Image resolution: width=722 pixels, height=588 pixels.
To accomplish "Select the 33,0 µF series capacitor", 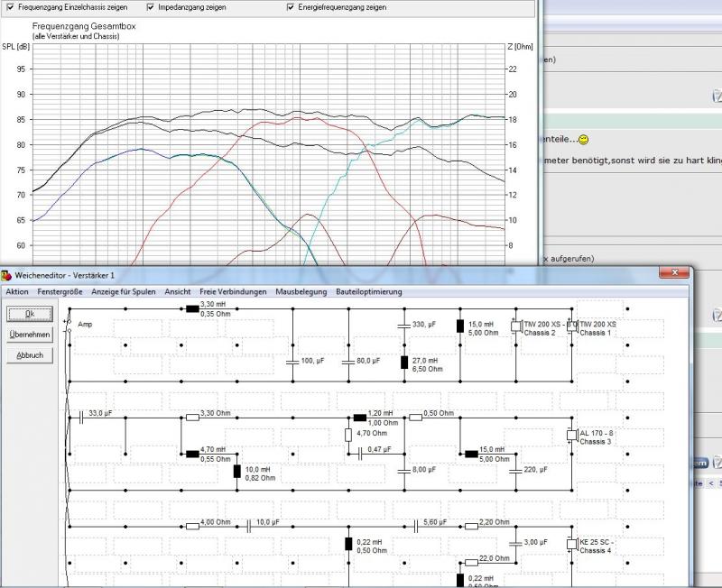I will 81,418.
